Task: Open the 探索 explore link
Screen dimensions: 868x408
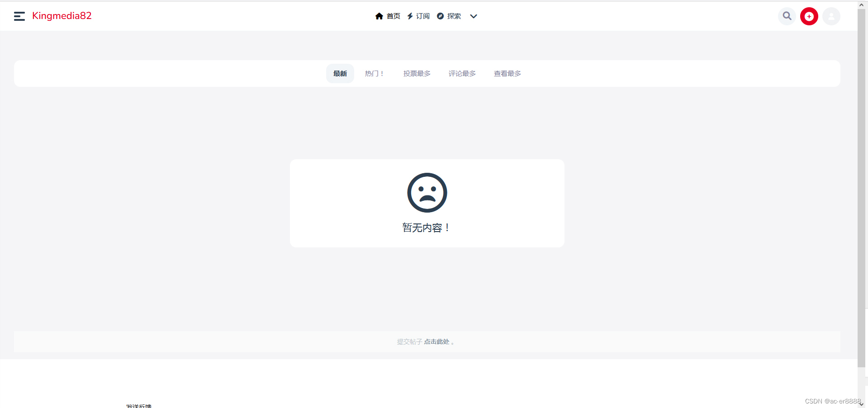Action: (449, 16)
